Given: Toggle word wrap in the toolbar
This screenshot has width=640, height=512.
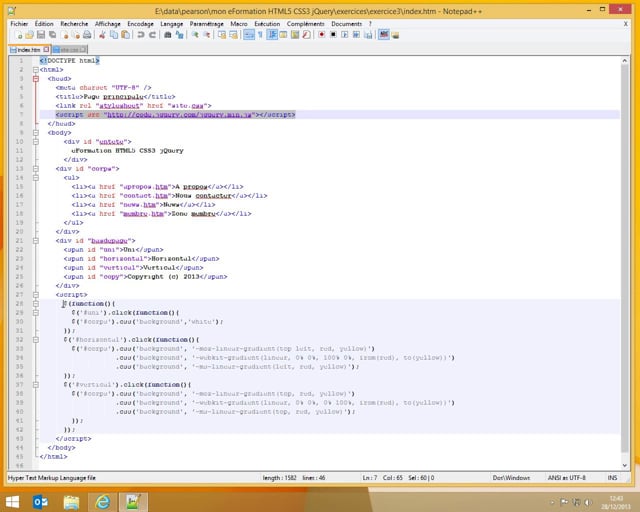Looking at the screenshot, I should click(x=249, y=35).
